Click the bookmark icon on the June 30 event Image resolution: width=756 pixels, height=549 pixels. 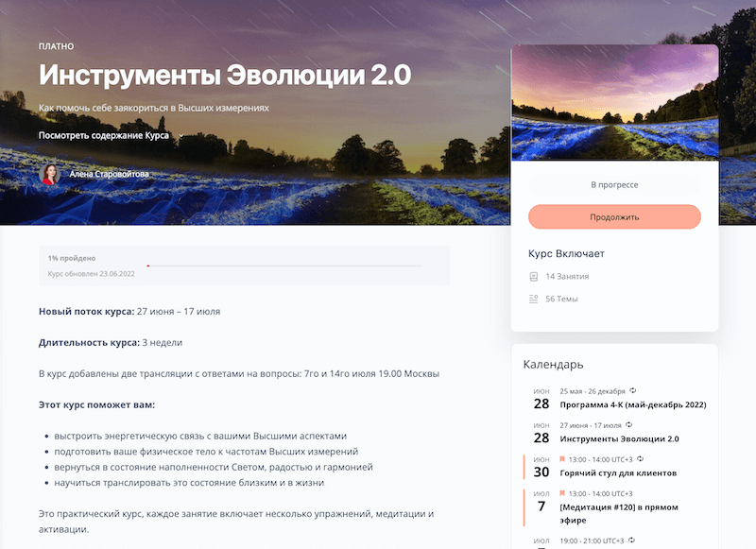(x=562, y=459)
